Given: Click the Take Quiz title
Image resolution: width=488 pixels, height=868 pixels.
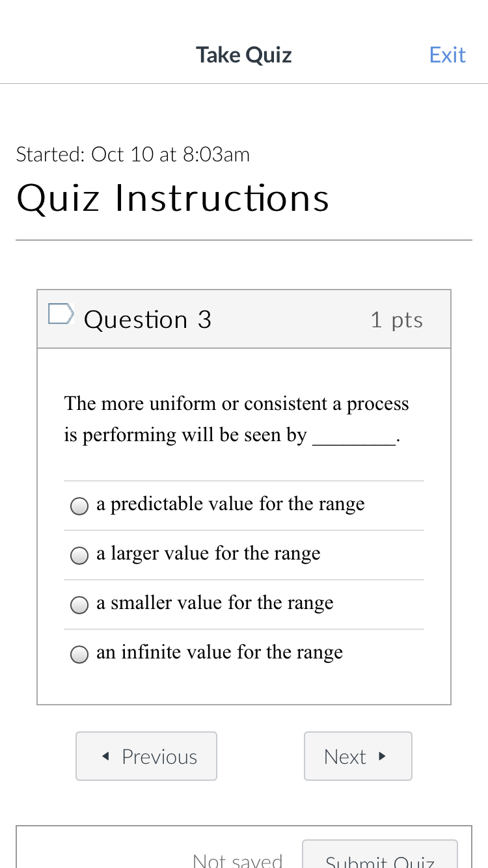Looking at the screenshot, I should (243, 55).
